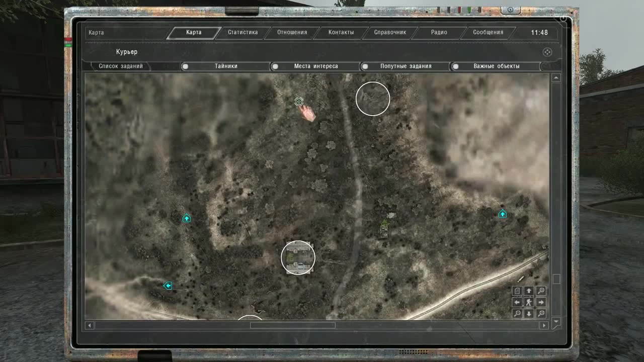Select the circled building in map center
Screen dimensions: 644x362
coord(298,258)
